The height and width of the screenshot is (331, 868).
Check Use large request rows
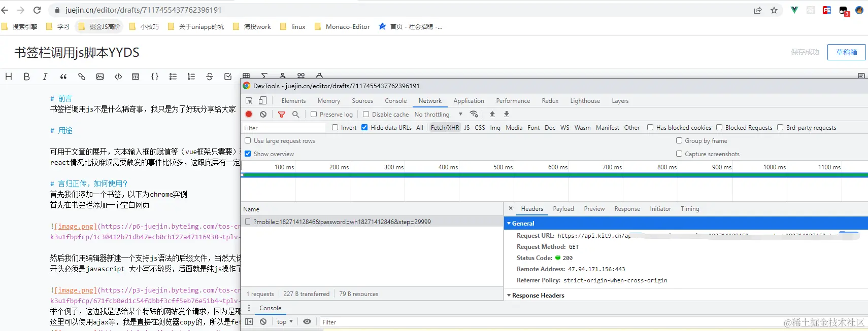click(248, 140)
